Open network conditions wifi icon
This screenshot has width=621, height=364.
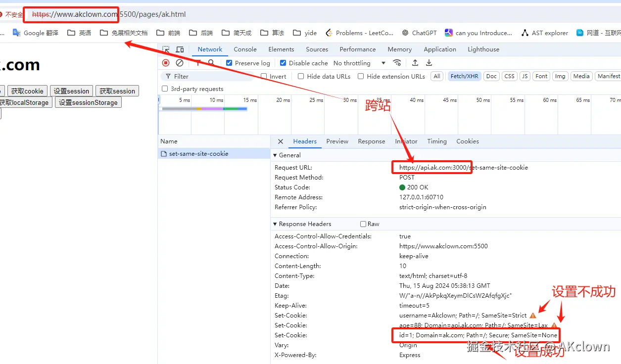click(x=397, y=63)
